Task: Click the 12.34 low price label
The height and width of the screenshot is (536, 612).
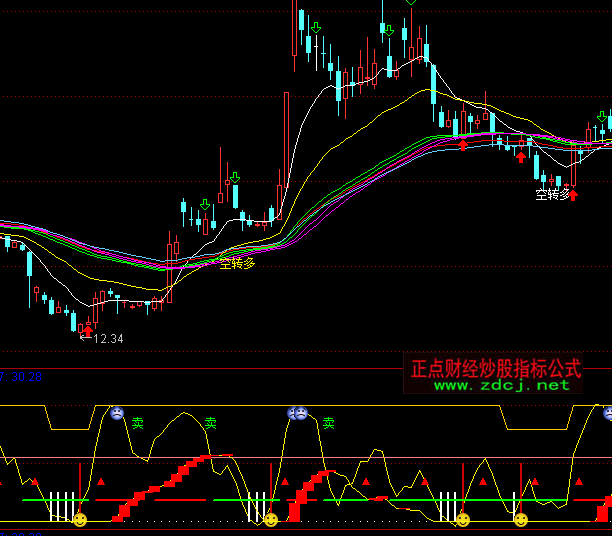Action: pos(107,339)
